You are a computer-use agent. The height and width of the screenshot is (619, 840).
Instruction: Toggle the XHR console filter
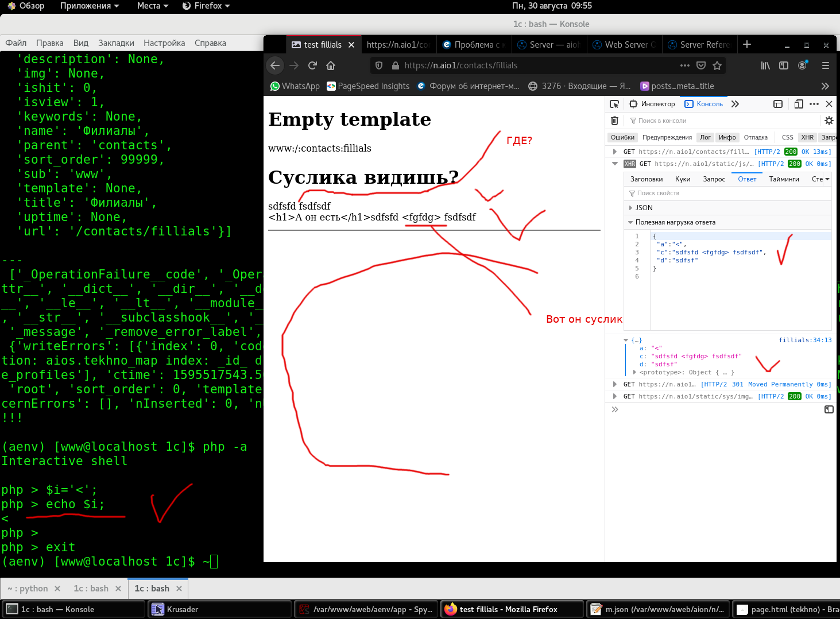(807, 137)
